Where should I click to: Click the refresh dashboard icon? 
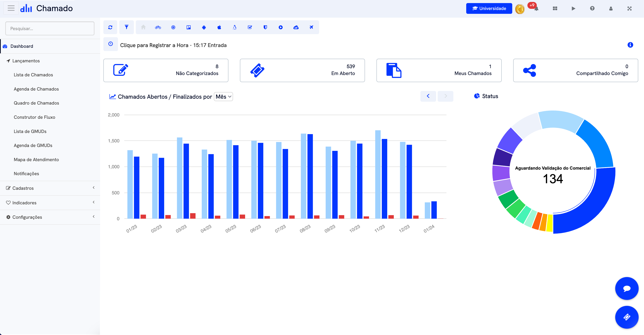click(x=110, y=27)
